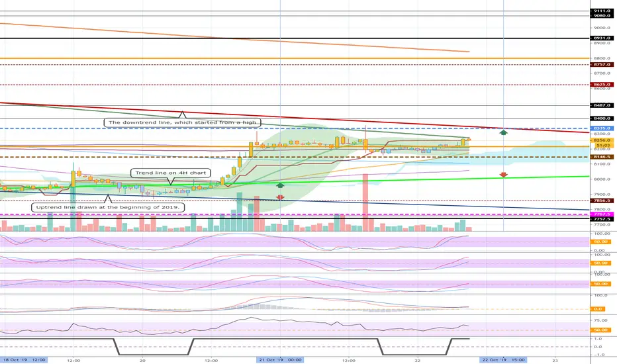Click the blue 8335.0 price label

602,128
